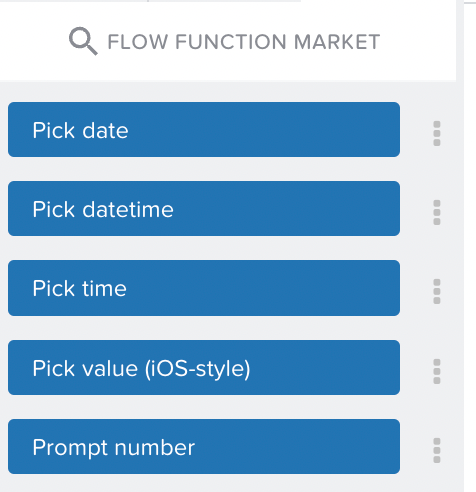The height and width of the screenshot is (492, 476).
Task: Select the Pick date flow function
Action: (x=204, y=129)
